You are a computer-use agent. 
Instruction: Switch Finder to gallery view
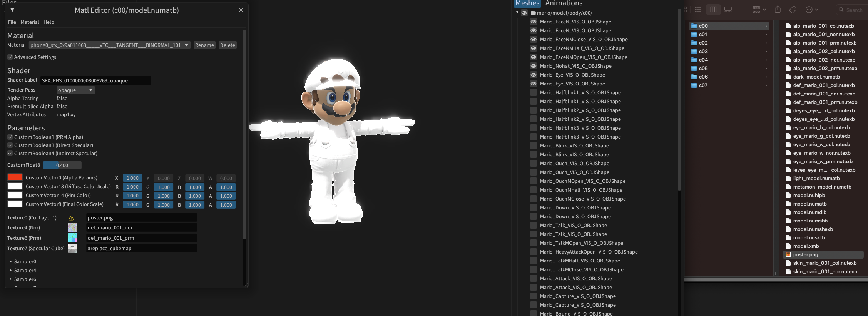point(728,10)
